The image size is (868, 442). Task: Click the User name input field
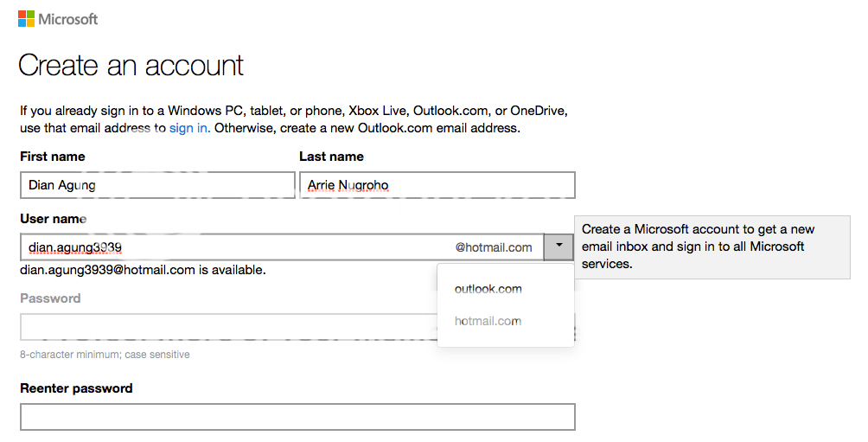click(282, 247)
